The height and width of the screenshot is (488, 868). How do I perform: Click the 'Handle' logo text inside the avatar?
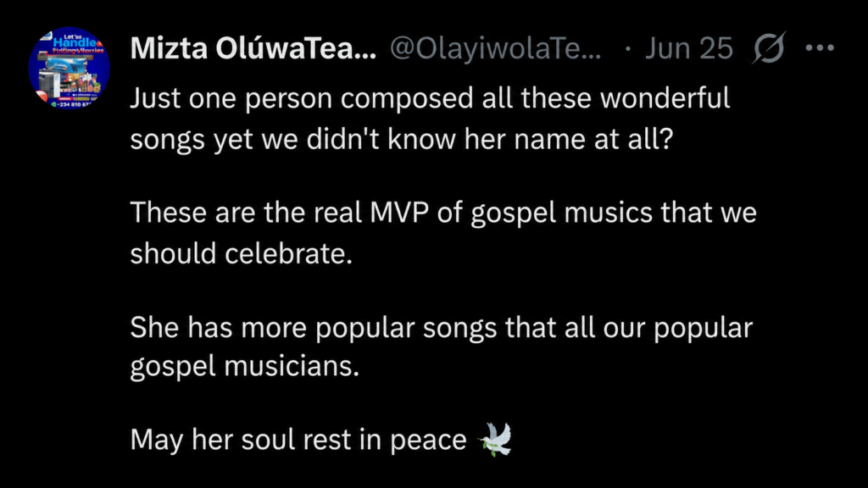click(x=75, y=42)
